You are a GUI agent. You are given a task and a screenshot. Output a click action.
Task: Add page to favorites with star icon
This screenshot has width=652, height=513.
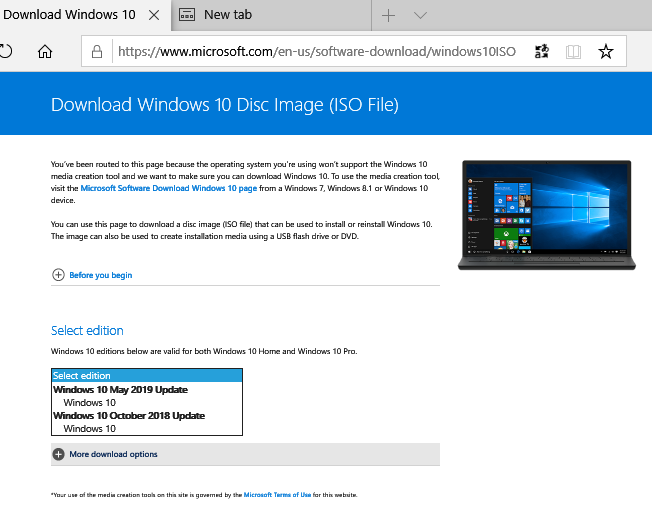(x=605, y=52)
